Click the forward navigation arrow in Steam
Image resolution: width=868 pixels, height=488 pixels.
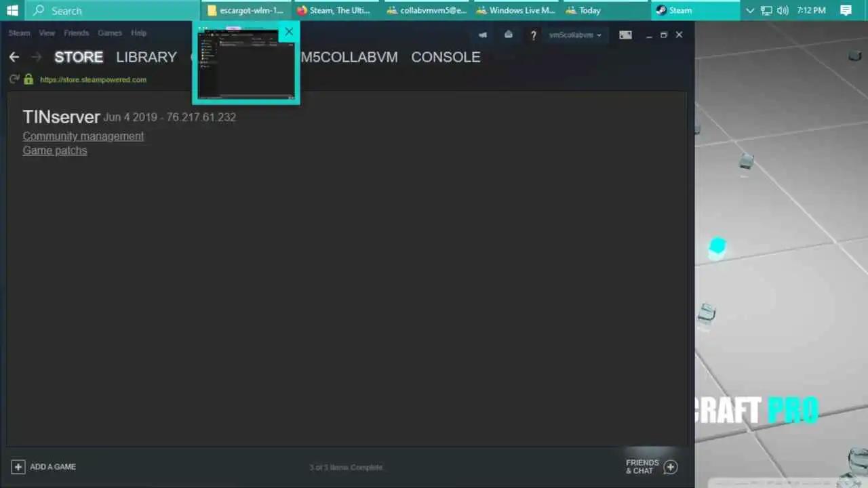coord(36,57)
